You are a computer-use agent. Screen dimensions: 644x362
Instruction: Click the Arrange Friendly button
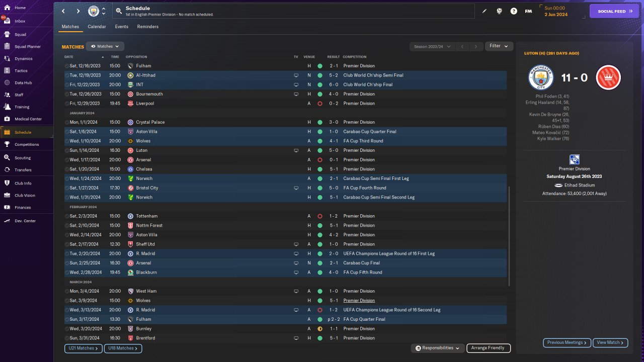pyautogui.click(x=489, y=348)
